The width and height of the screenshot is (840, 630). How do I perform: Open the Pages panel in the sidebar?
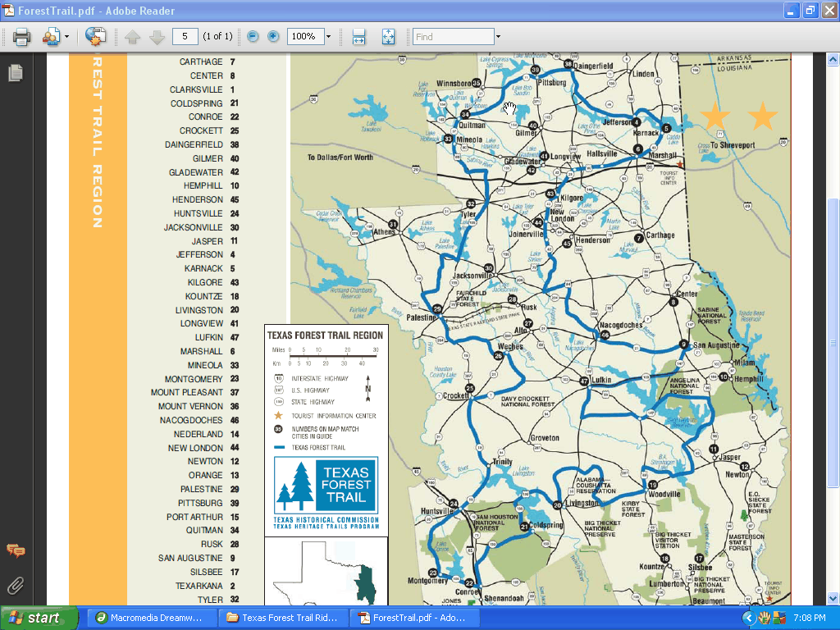[x=15, y=73]
